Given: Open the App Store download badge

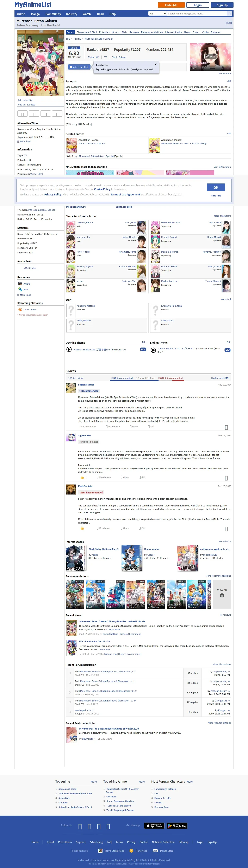Looking at the screenshot, I should coord(154,825).
